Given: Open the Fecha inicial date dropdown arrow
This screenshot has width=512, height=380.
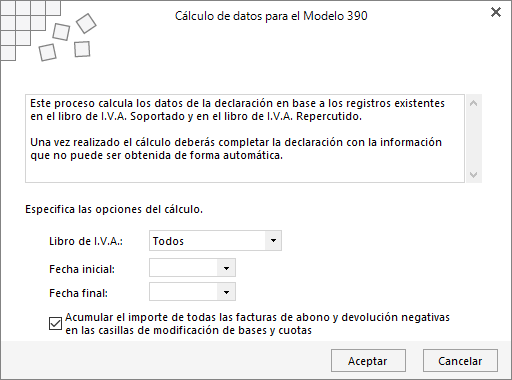Looking at the screenshot, I should pos(226,268).
